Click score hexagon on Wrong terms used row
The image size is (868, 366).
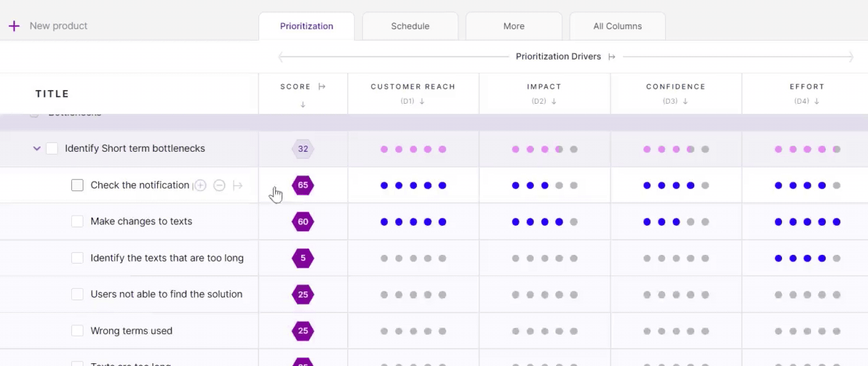click(x=303, y=331)
